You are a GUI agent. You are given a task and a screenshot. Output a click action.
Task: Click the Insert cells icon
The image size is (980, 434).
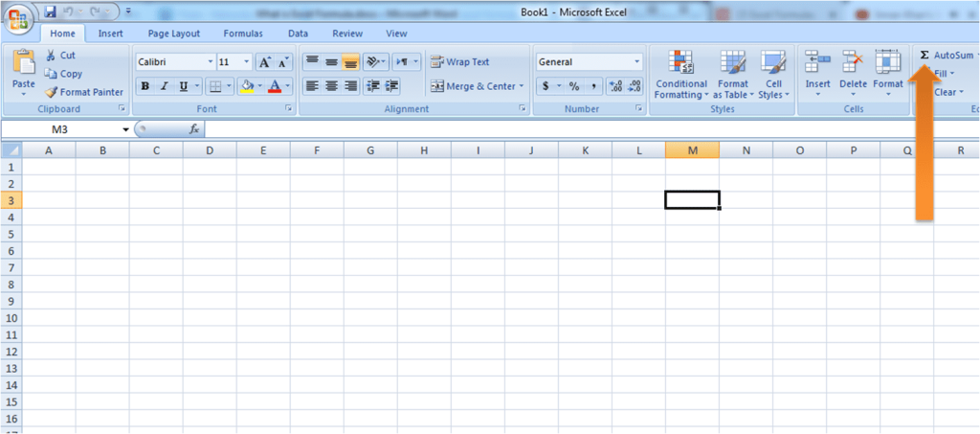817,62
